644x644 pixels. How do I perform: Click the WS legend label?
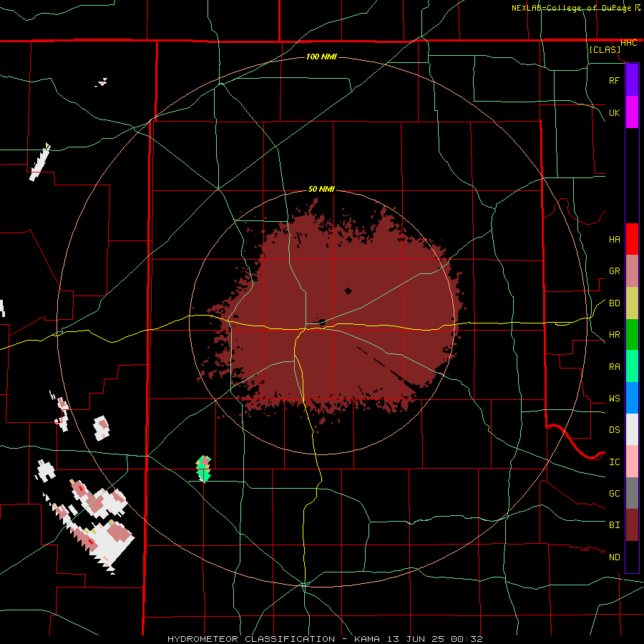point(614,398)
